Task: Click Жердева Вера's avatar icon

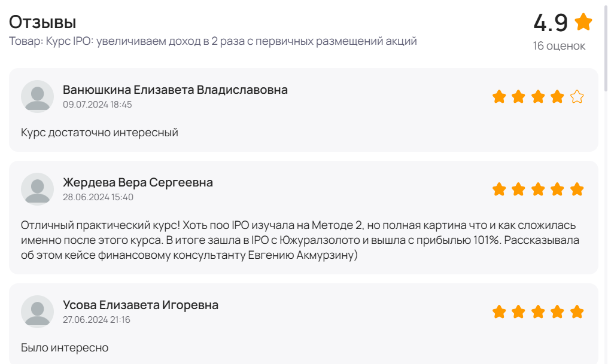Action: pos(37,189)
